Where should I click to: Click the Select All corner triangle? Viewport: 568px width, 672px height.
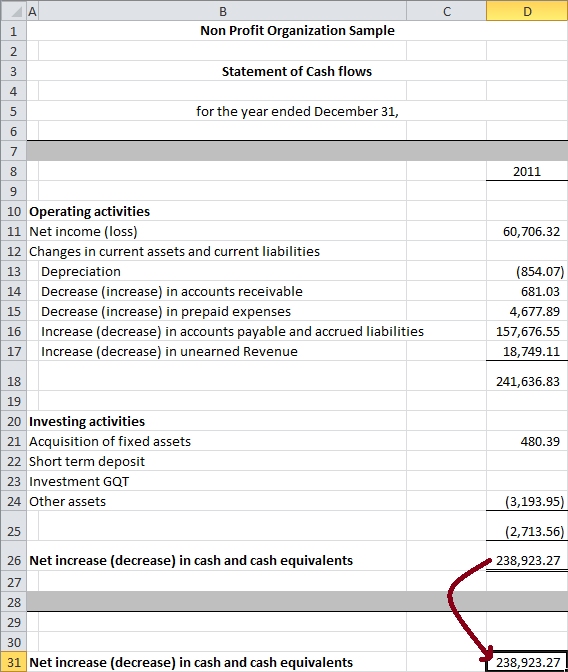tap(13, 11)
